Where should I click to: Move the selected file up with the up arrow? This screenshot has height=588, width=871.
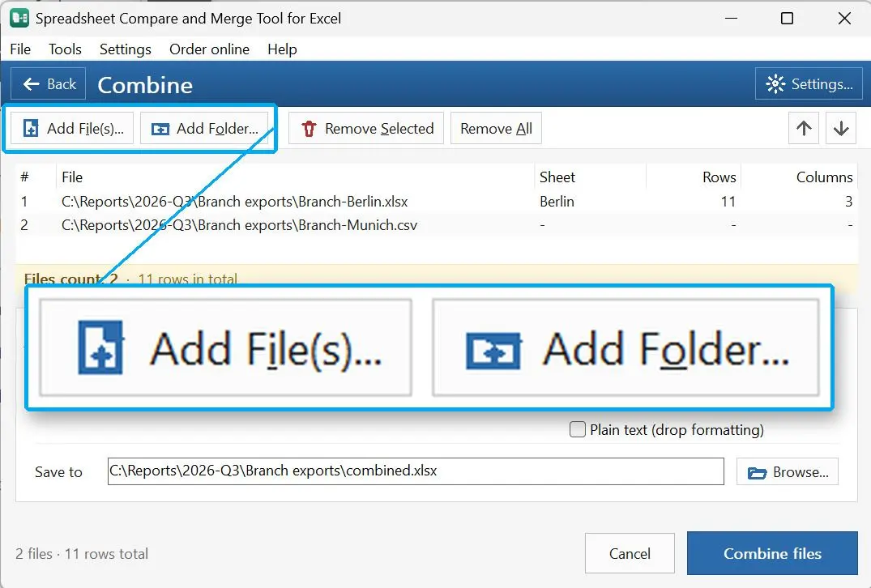pyautogui.click(x=803, y=128)
